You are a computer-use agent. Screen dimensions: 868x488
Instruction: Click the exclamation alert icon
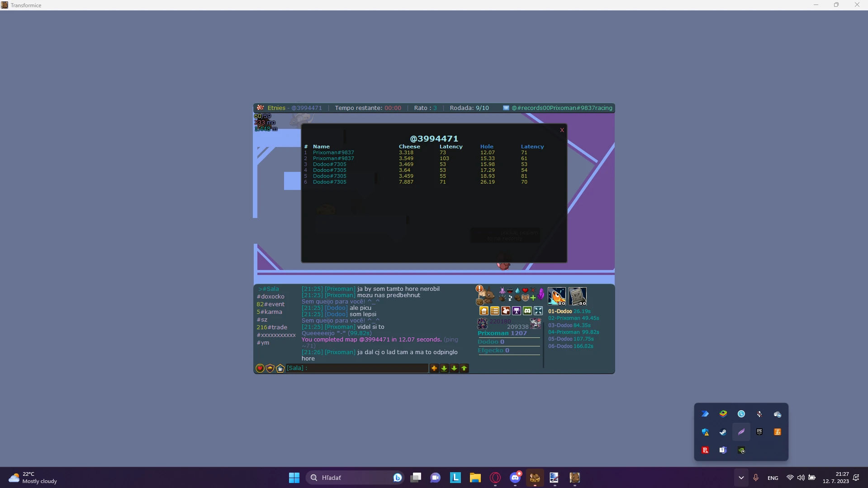point(479,289)
